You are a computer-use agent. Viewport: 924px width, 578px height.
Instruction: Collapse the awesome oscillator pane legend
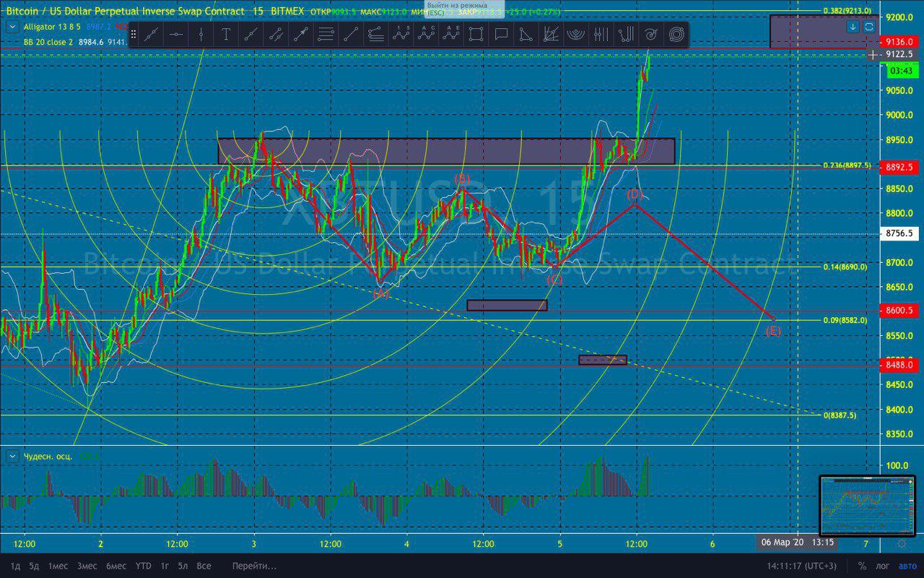[x=13, y=457]
